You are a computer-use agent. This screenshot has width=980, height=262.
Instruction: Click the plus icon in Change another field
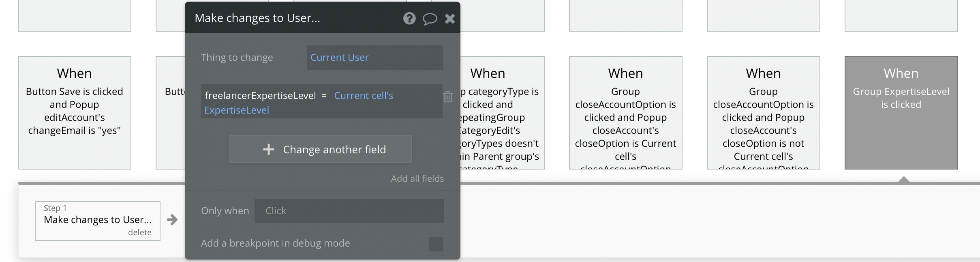tap(268, 149)
